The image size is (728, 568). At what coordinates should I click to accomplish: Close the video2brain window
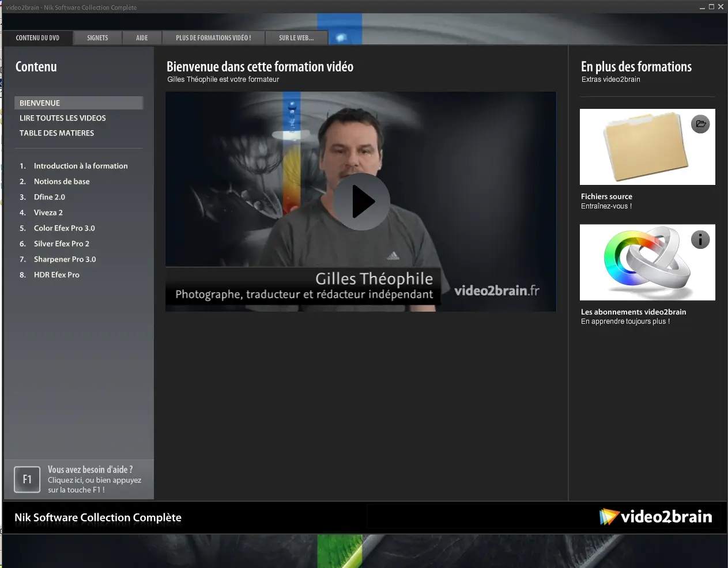click(x=721, y=7)
